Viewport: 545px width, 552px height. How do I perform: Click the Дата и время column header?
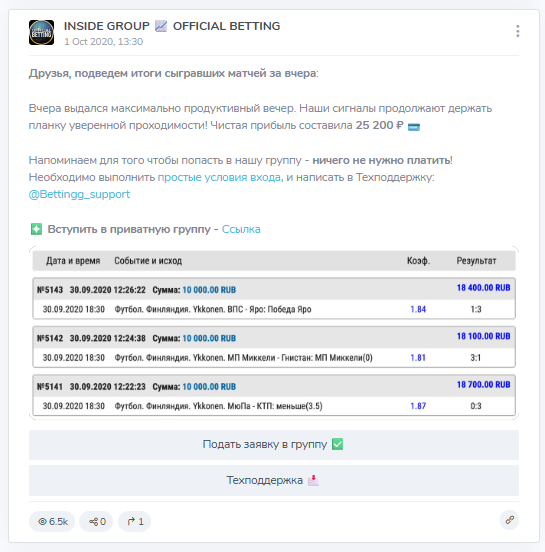pyautogui.click(x=73, y=261)
